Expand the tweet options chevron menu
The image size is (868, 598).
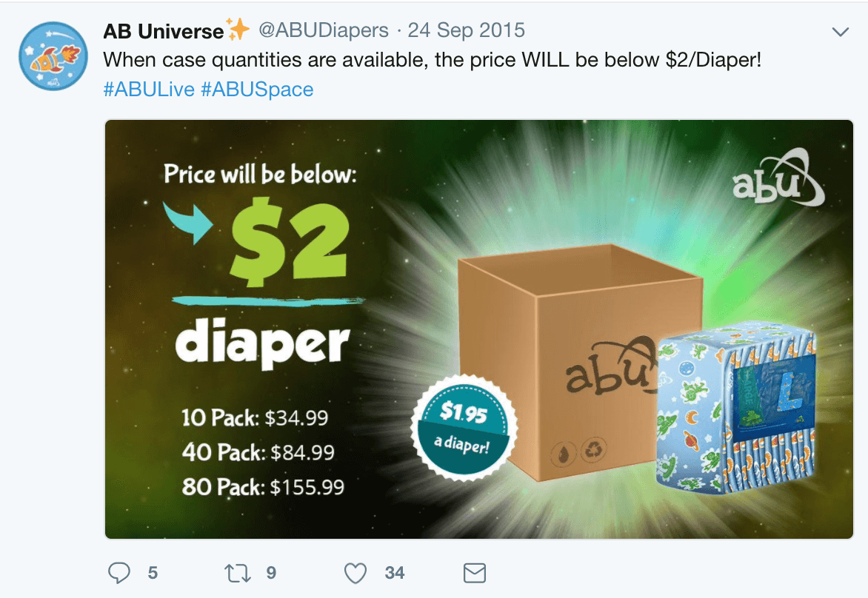pyautogui.click(x=841, y=32)
